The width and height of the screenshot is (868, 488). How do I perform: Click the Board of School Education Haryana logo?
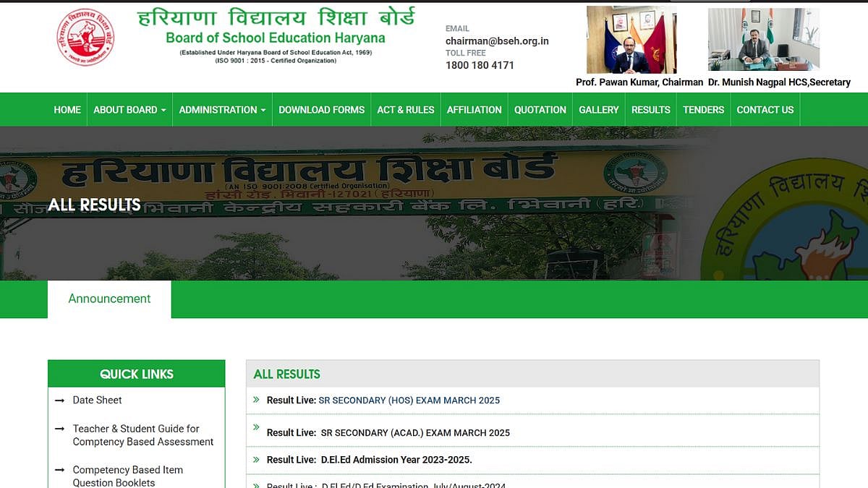pyautogui.click(x=85, y=38)
